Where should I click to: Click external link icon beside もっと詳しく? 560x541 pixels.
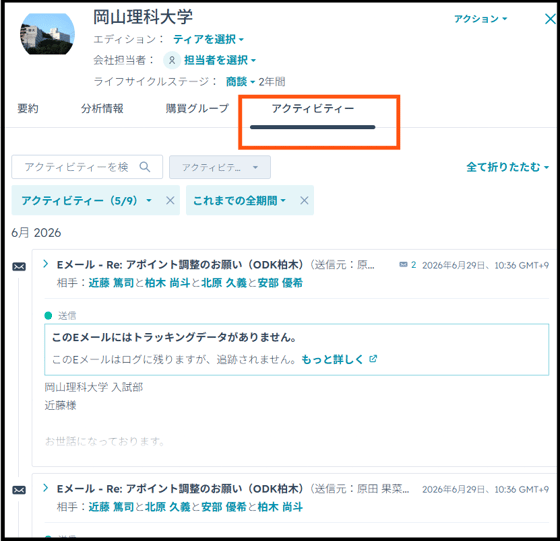click(x=373, y=359)
